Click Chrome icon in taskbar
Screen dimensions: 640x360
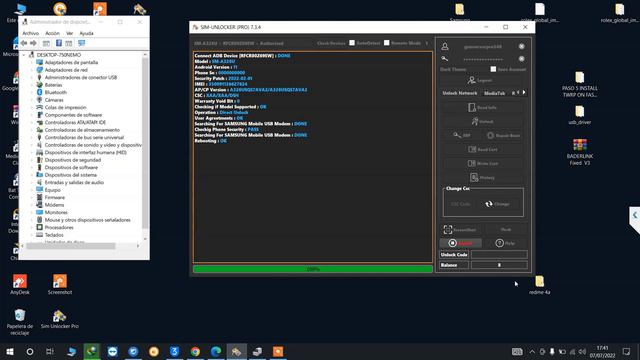195,351
